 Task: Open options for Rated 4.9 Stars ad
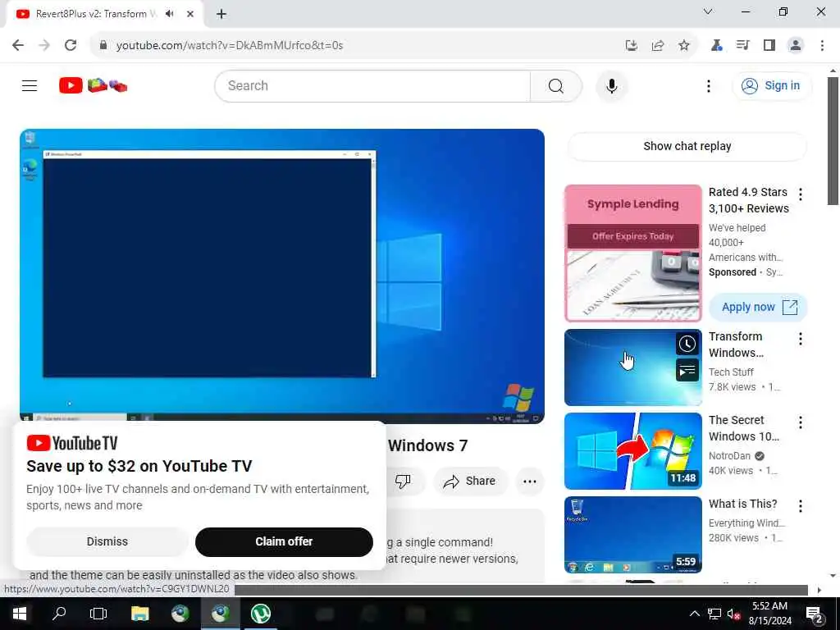[x=800, y=194]
